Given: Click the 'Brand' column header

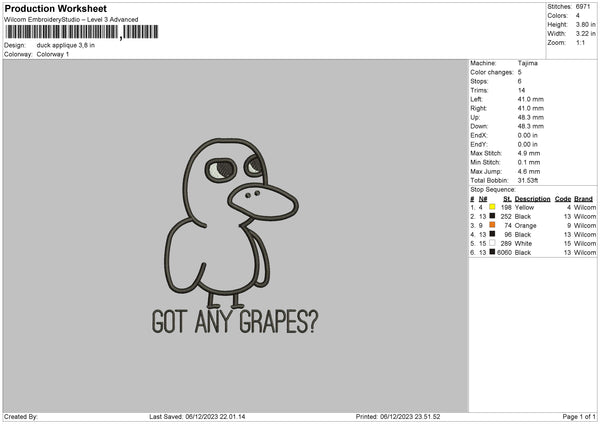Looking at the screenshot, I should pos(583,199).
